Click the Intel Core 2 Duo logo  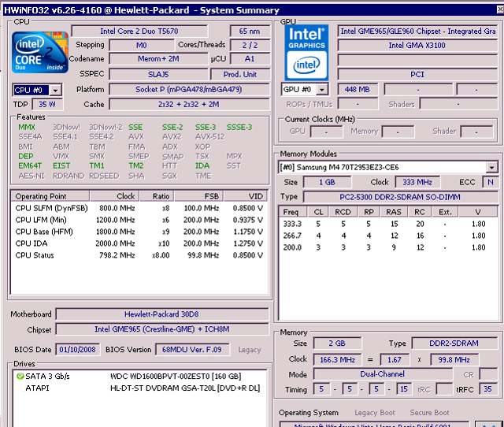click(x=40, y=53)
